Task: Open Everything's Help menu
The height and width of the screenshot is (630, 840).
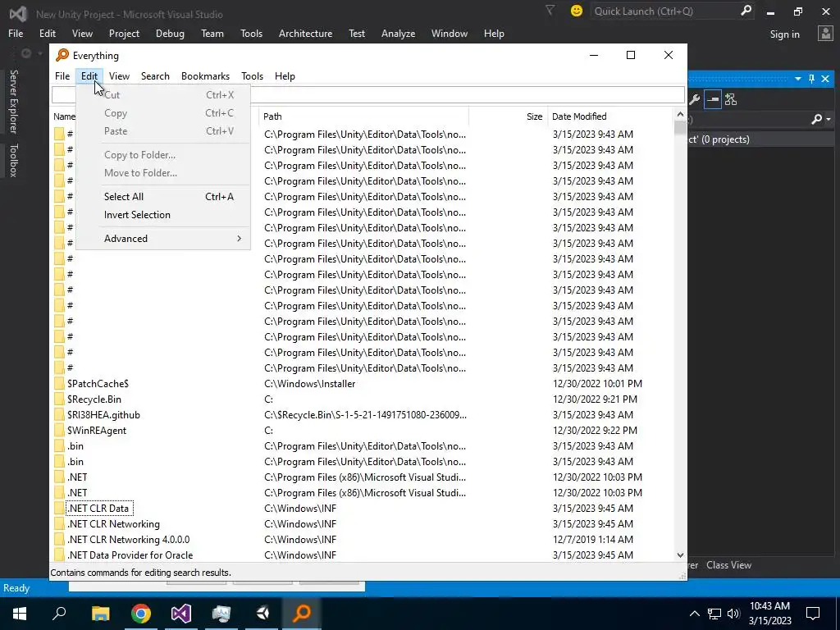Action: (x=285, y=76)
